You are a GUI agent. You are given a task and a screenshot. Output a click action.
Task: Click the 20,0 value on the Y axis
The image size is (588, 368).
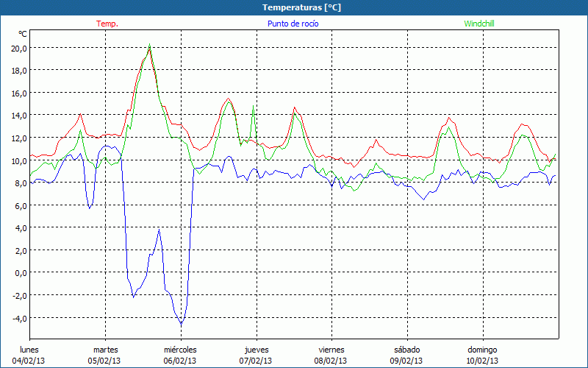[x=18, y=48]
